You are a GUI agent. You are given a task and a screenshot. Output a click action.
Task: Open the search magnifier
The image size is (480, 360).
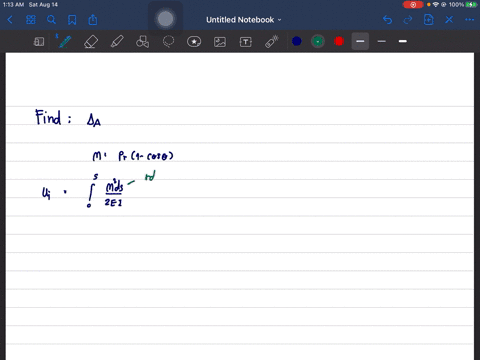click(51, 20)
